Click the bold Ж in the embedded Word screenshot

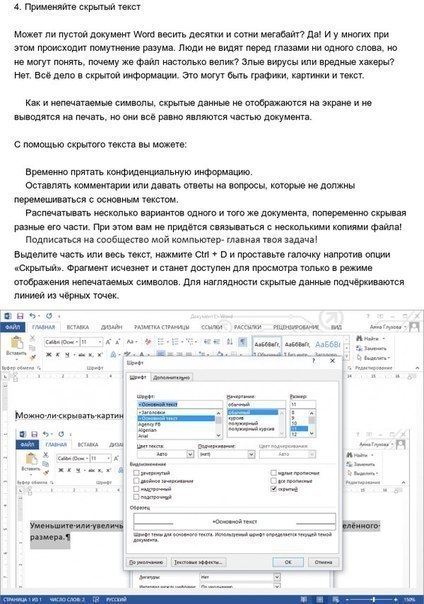pyautogui.click(x=61, y=470)
